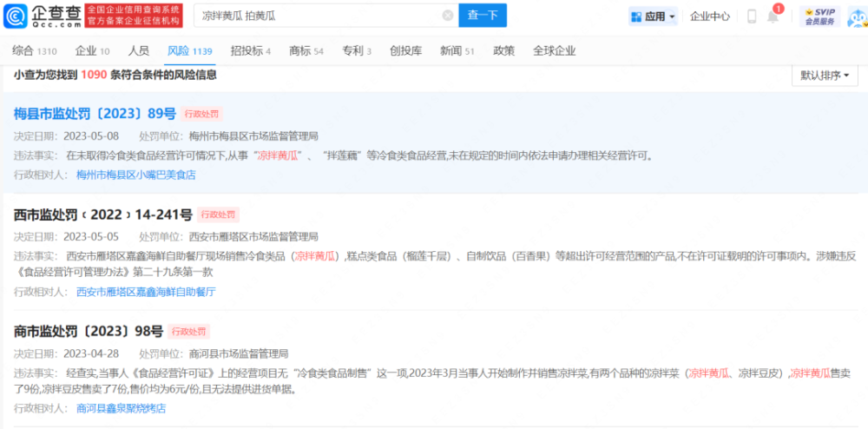The image size is (868, 429).
Task: Click the user avatar icon
Action: [x=854, y=16]
